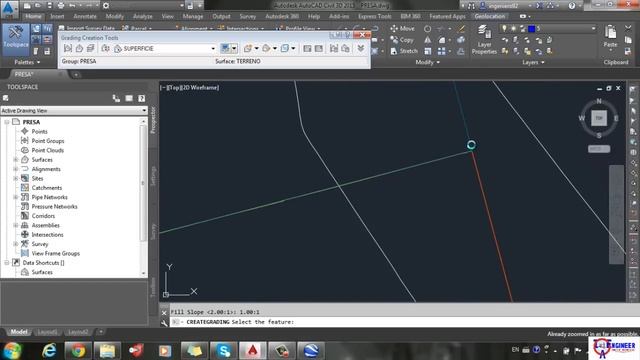Expand the Palettes panel flyout

[x=27, y=62]
